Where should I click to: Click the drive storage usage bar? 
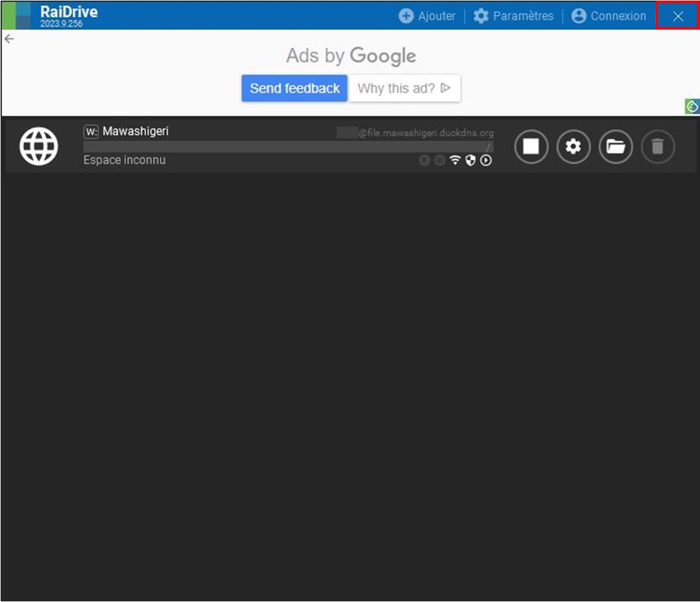click(288, 147)
